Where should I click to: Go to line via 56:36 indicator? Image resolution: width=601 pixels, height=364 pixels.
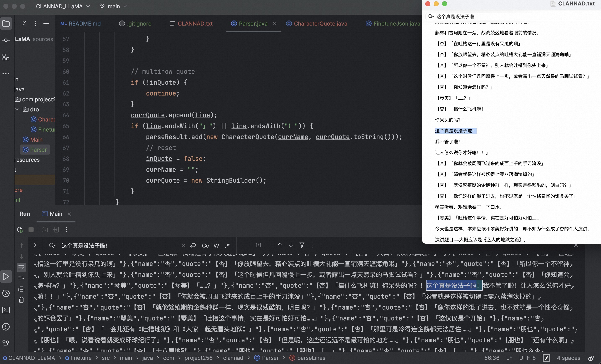[492, 358]
